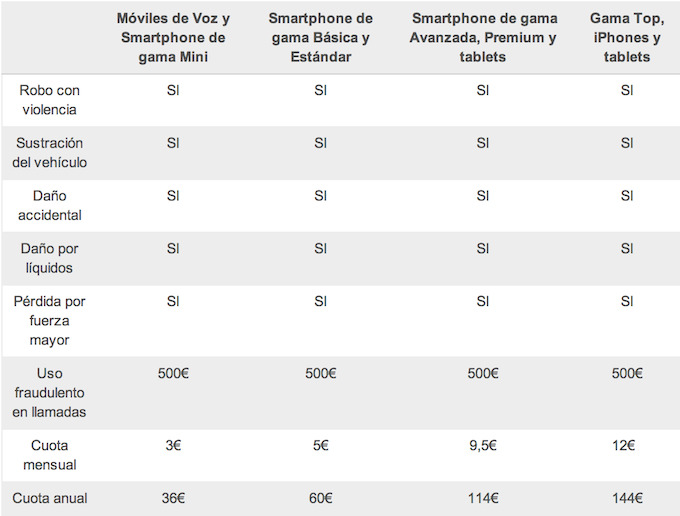Select the 144€ annual fee cell

[627, 498]
